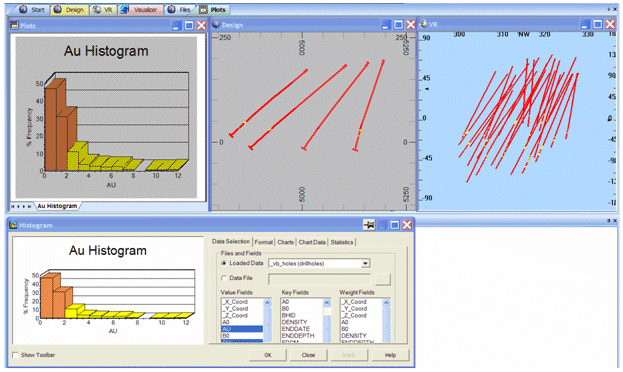Enable the Show Toolbar checkbox

[15, 355]
